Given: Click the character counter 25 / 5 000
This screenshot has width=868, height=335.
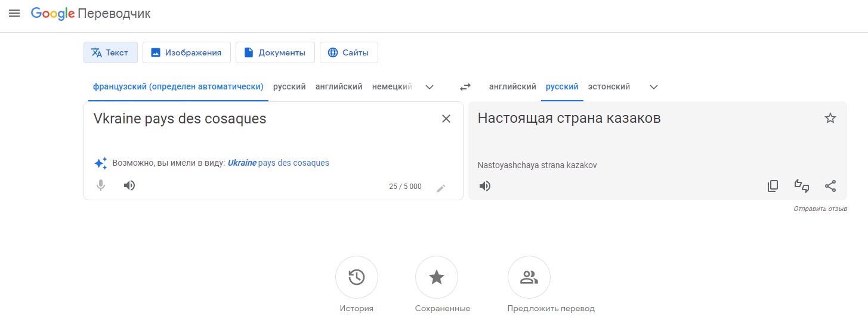Looking at the screenshot, I should [405, 187].
